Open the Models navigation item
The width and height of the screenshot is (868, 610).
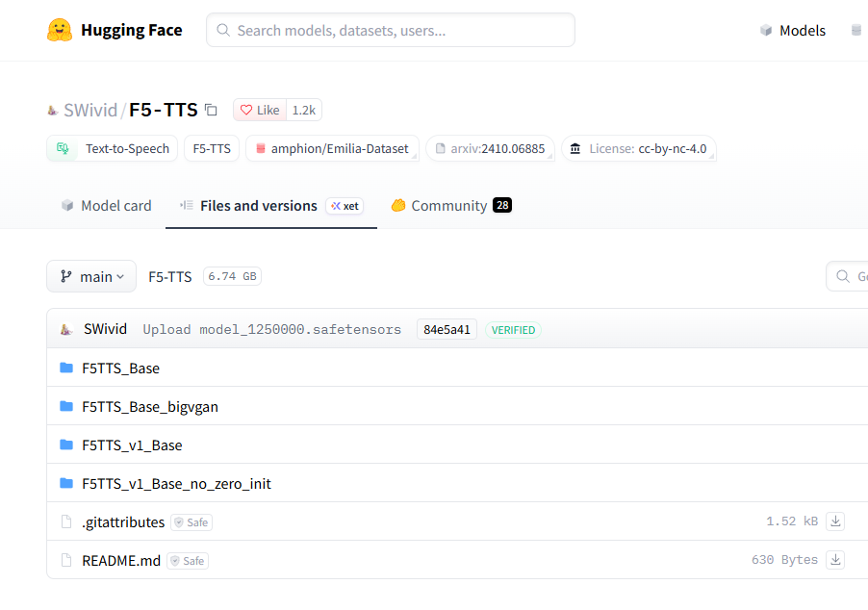pos(802,31)
